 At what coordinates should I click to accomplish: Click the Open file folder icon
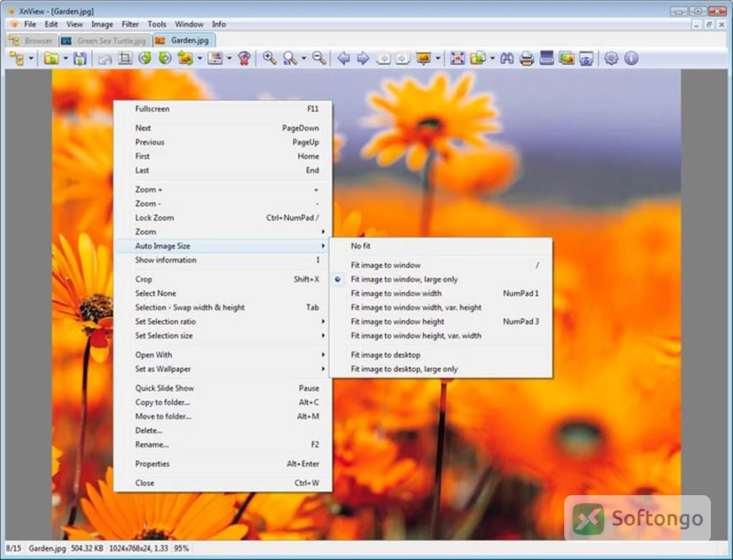(51, 59)
